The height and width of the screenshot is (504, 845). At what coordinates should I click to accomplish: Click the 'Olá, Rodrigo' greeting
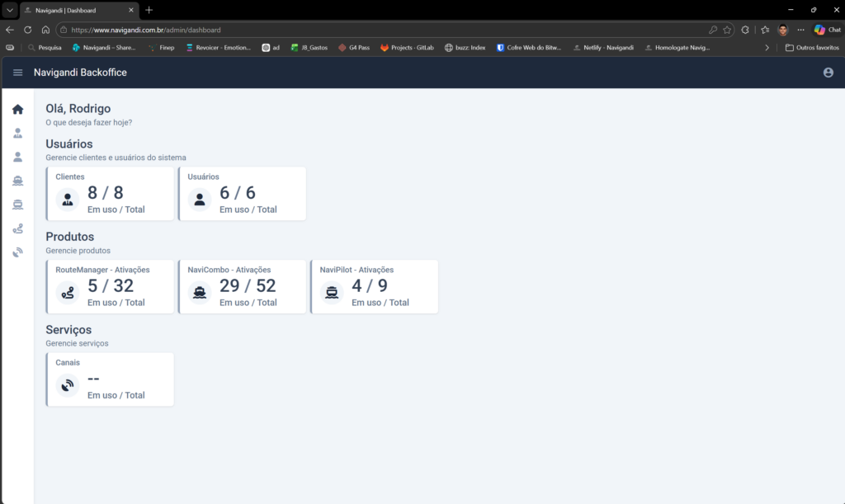[x=78, y=109]
